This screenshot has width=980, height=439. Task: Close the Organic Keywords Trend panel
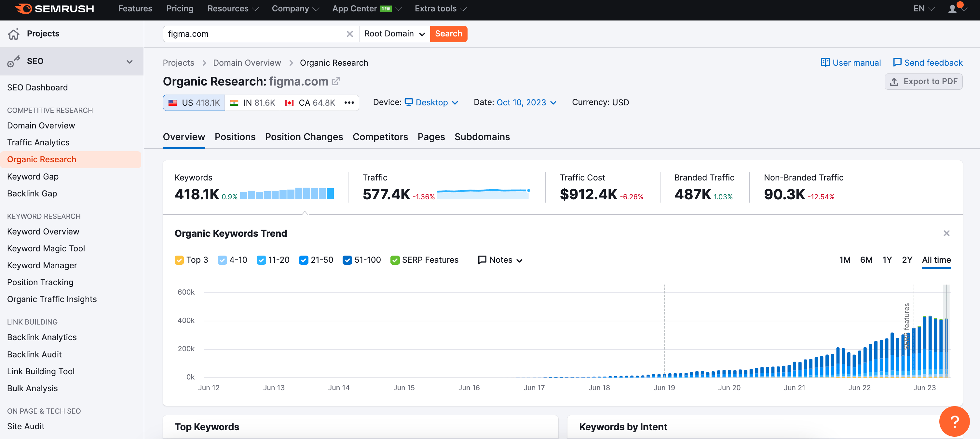(x=946, y=233)
